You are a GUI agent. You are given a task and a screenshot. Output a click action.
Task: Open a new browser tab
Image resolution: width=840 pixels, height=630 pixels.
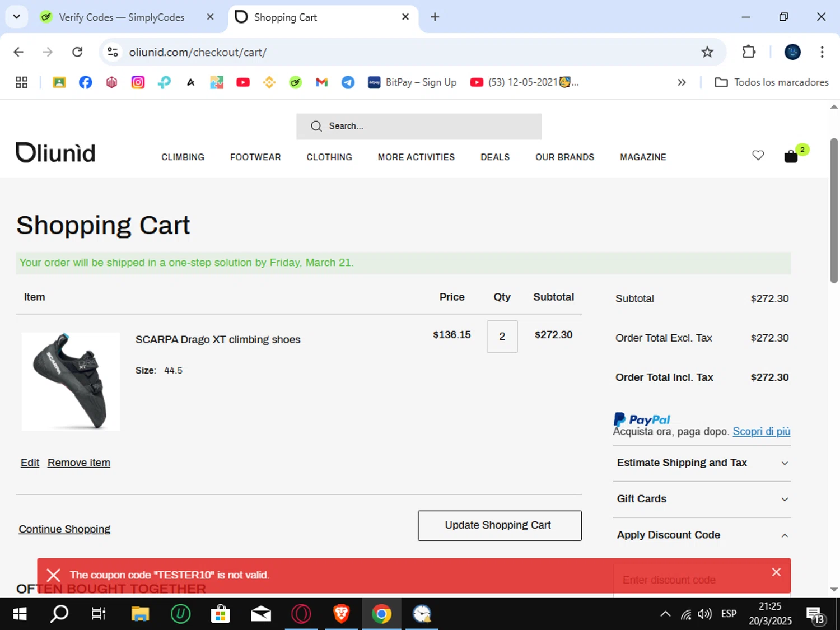click(435, 17)
